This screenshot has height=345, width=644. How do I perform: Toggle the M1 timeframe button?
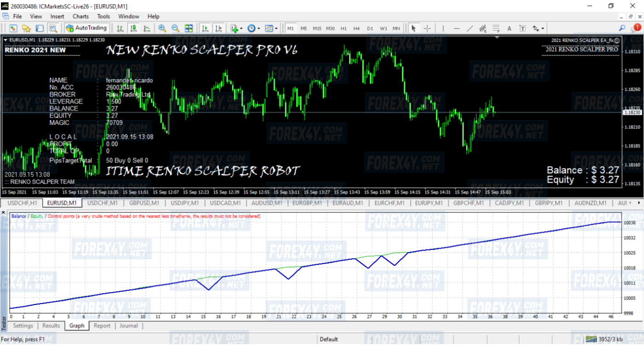(291, 28)
